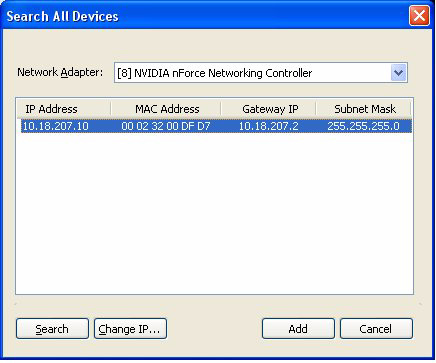Close the Search All Devices dialog

click(x=419, y=16)
